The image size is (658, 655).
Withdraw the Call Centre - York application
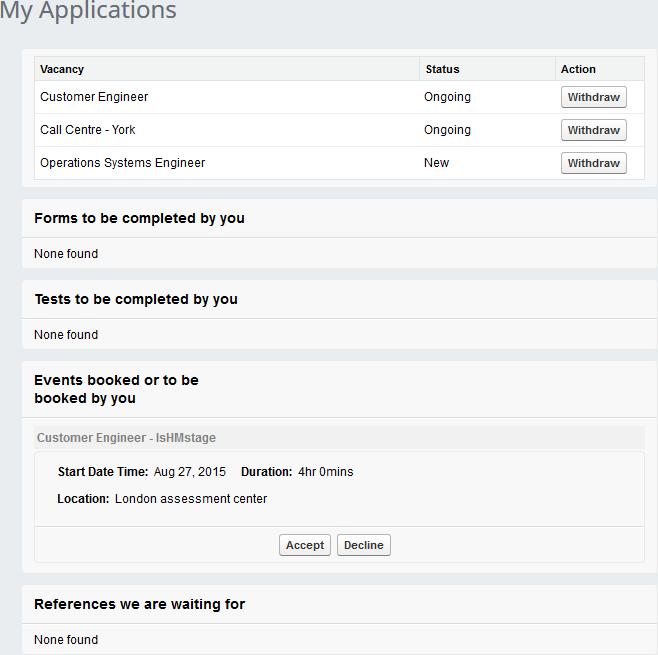(593, 130)
